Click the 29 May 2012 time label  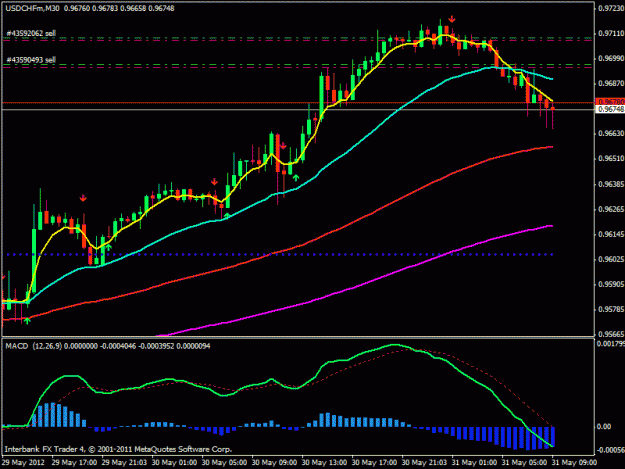23,463
